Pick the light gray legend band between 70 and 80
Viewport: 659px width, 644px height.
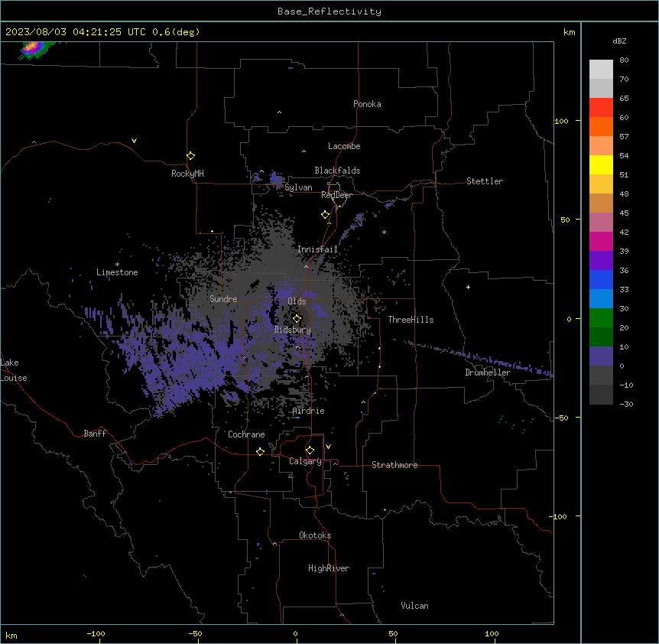(601, 70)
